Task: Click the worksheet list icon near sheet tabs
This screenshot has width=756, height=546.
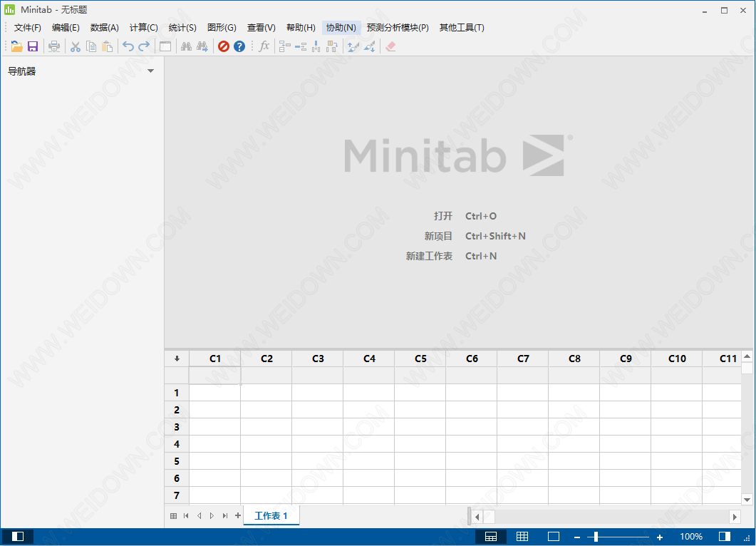Action: pos(174,516)
